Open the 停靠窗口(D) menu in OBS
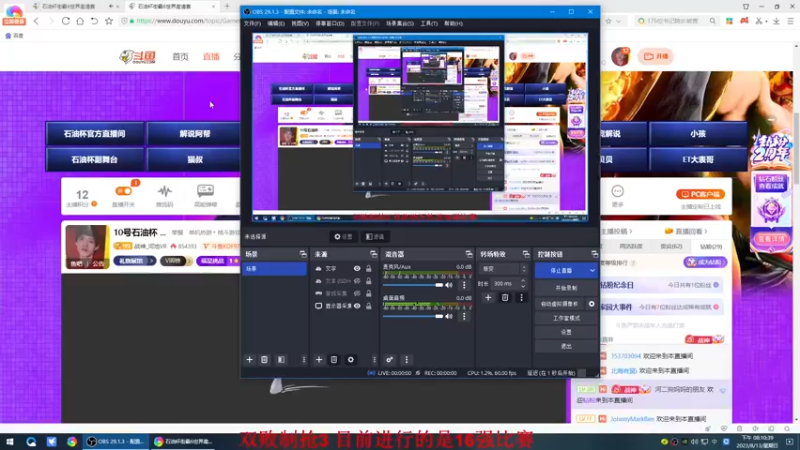The width and height of the screenshot is (800, 450). (330, 23)
